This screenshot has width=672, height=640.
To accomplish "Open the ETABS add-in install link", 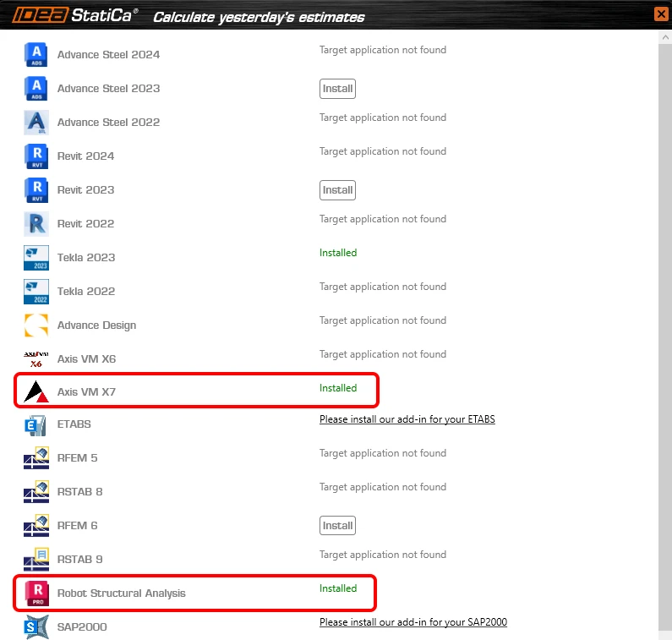I will [407, 419].
